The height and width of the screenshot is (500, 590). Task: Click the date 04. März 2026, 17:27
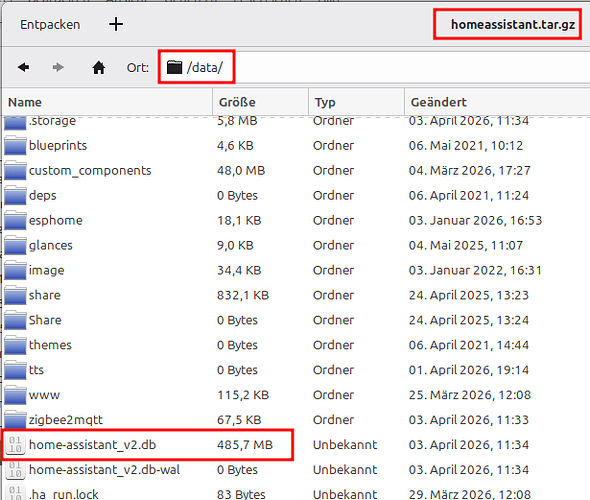(x=470, y=170)
